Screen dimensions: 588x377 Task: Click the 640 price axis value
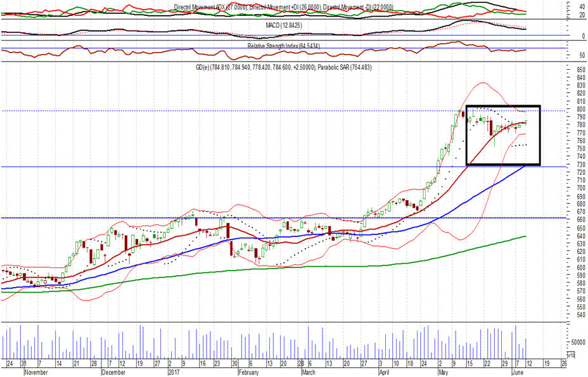[x=581, y=236]
